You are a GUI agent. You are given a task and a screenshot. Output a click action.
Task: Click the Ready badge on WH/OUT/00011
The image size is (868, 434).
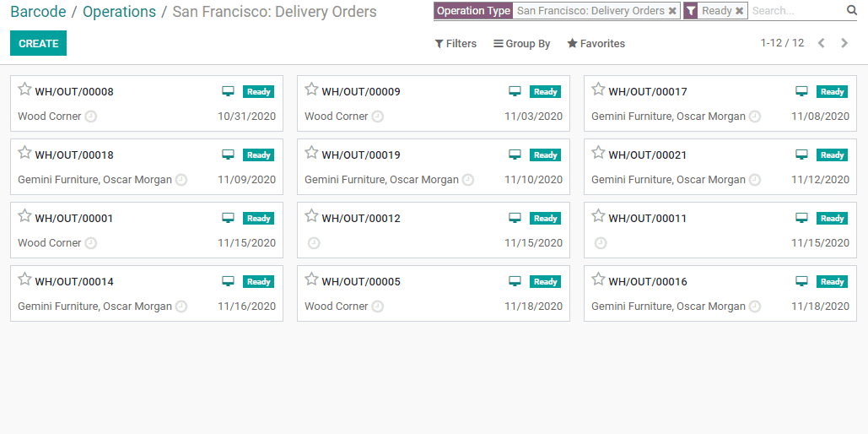[832, 219]
